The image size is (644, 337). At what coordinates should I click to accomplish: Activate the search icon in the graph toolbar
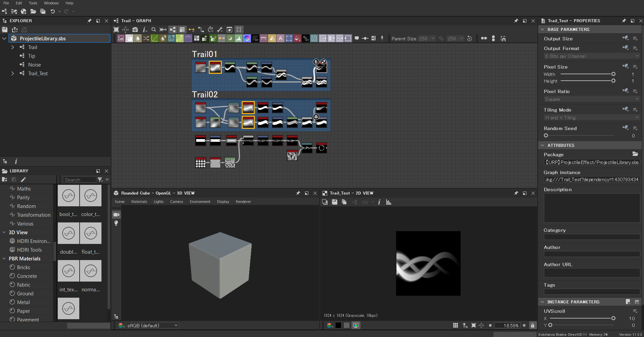pyautogui.click(x=154, y=30)
